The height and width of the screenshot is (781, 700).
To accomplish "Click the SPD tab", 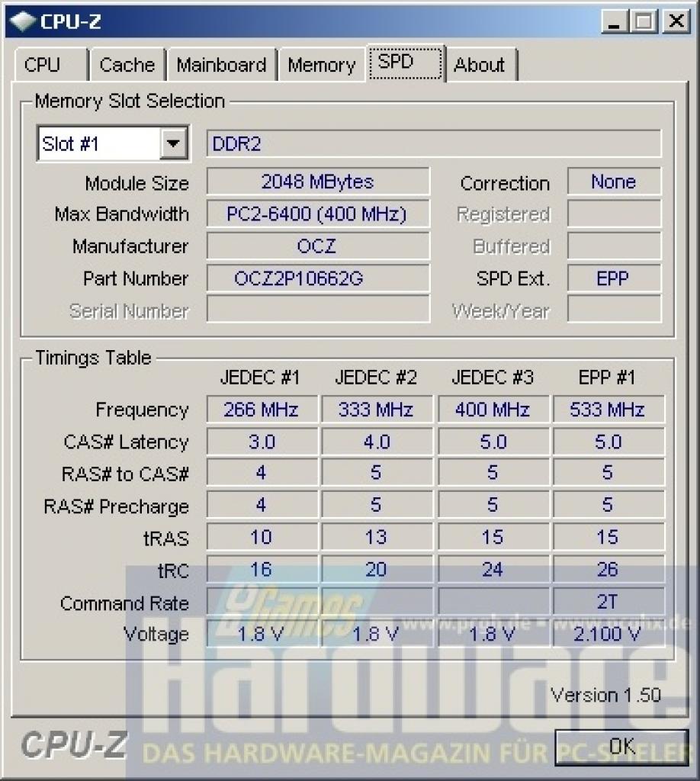I will 406,63.
